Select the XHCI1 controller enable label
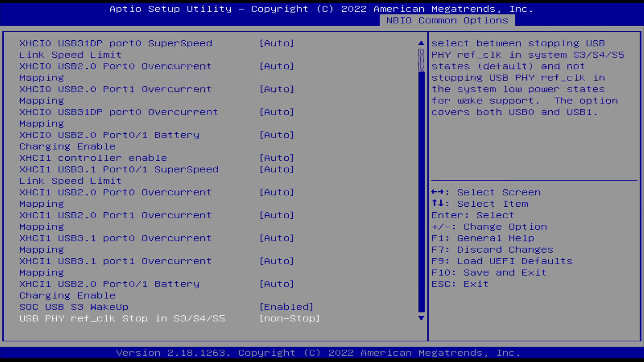The width and height of the screenshot is (644, 362). (93, 158)
